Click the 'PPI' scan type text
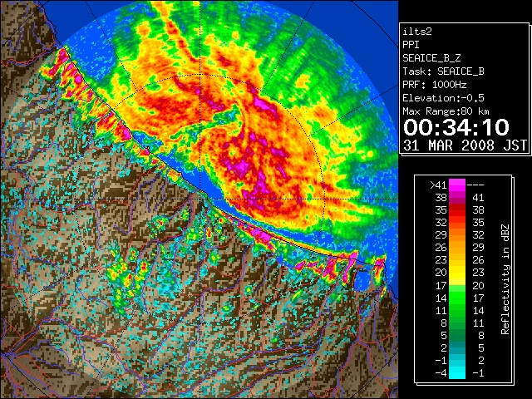 [x=411, y=45]
